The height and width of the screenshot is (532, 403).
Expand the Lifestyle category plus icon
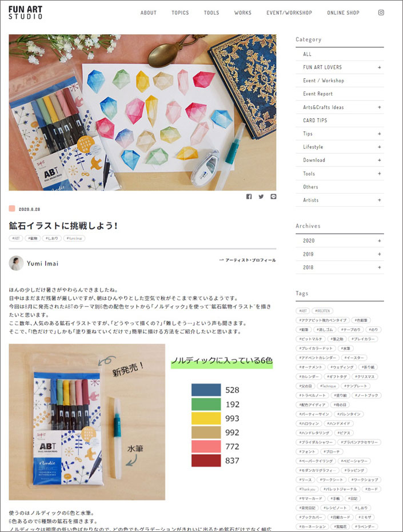coord(379,147)
